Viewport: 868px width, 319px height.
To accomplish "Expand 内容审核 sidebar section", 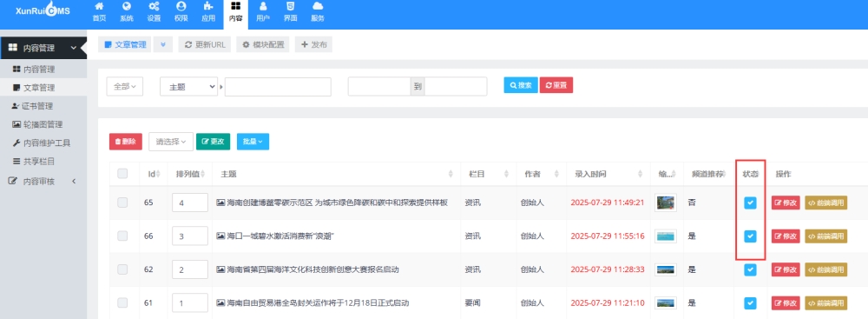I will [43, 181].
